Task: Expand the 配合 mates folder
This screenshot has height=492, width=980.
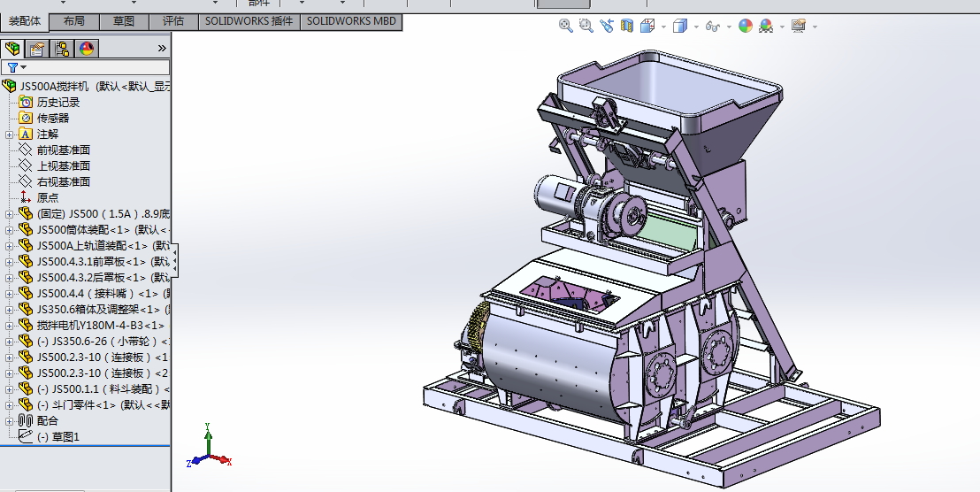Action: click(x=10, y=421)
